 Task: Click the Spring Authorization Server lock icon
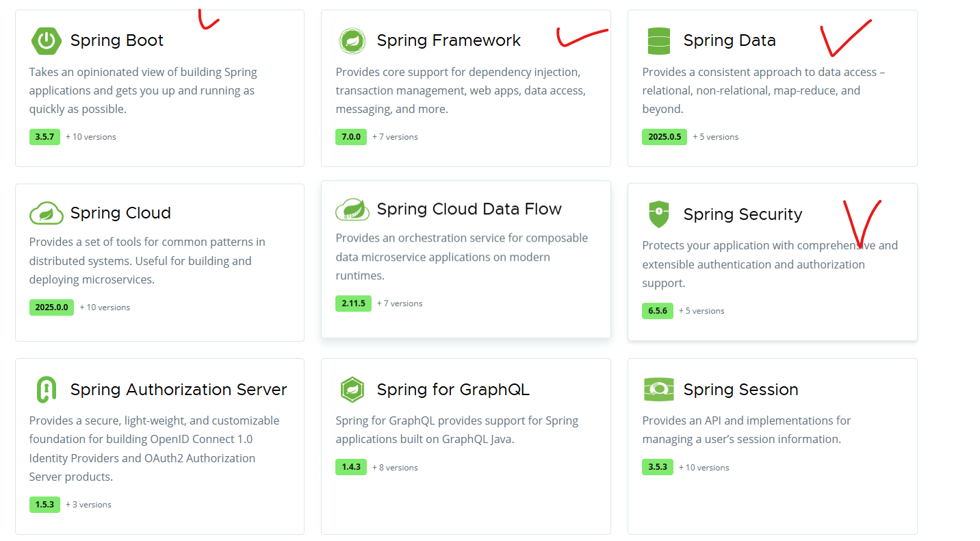pyautogui.click(x=46, y=390)
